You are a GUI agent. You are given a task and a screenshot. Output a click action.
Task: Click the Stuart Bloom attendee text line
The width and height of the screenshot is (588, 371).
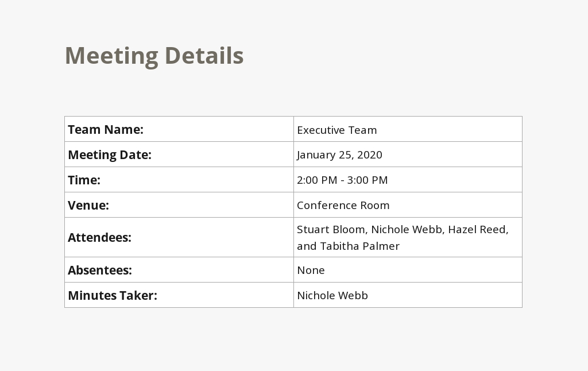click(403, 229)
